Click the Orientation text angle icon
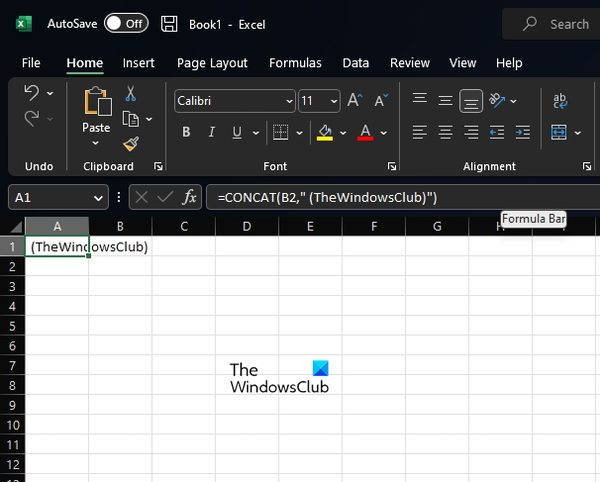 pyautogui.click(x=497, y=100)
